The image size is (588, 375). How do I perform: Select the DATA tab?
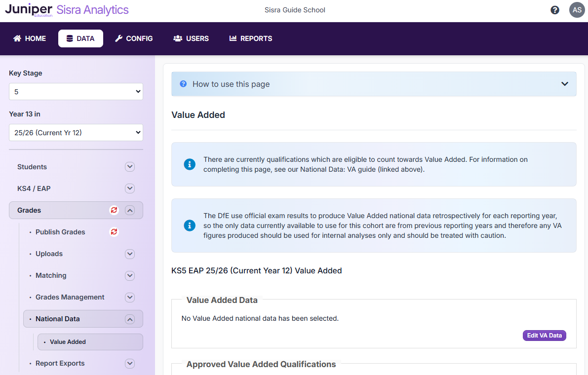coord(80,38)
